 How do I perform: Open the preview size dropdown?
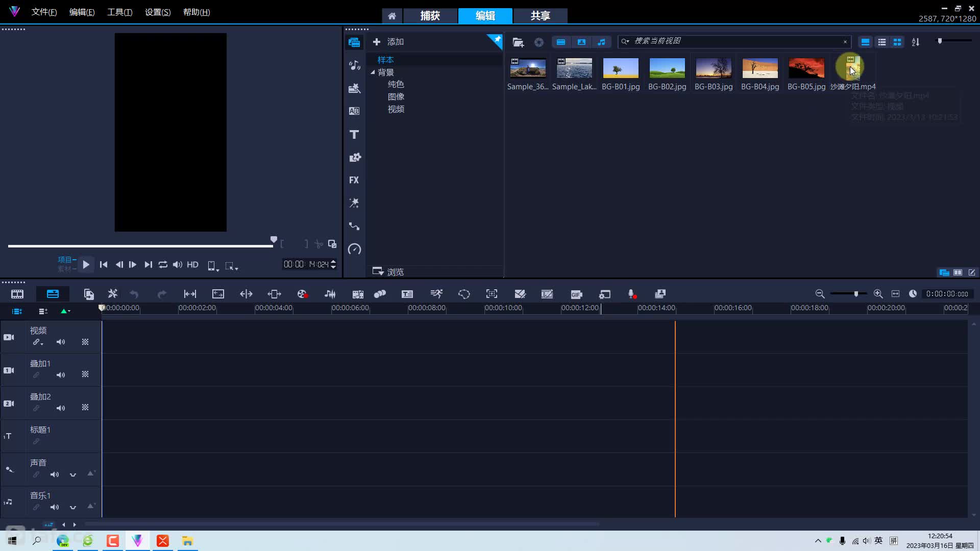click(x=213, y=266)
